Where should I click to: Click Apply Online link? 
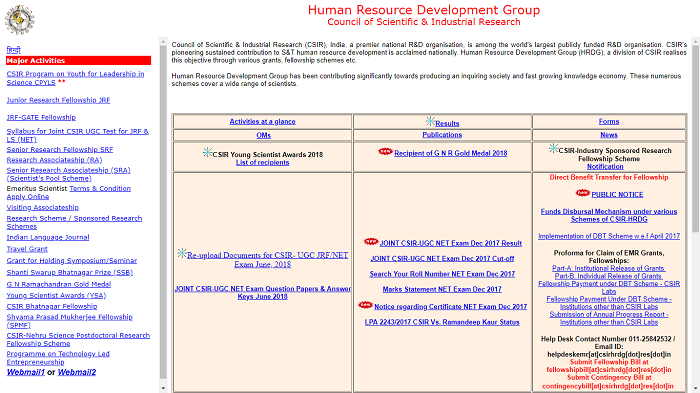28,196
